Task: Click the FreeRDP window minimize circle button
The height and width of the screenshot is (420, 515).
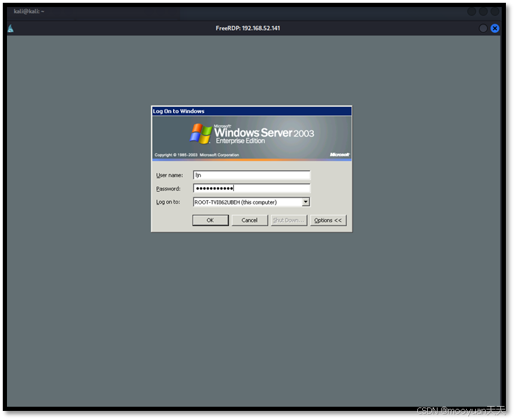Action: (483, 28)
